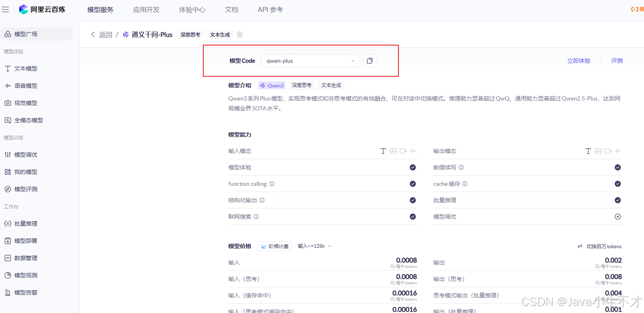Click the info icon next to cache 缓存

[x=465, y=184]
